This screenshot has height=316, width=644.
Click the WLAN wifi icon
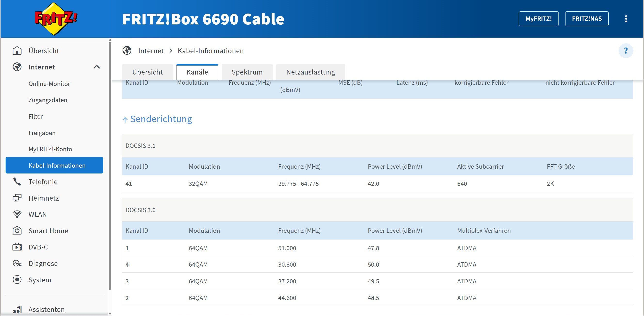click(17, 214)
